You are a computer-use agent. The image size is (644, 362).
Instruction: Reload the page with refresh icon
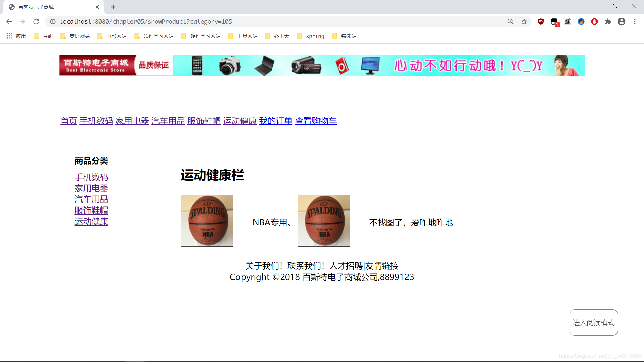tap(36, 22)
